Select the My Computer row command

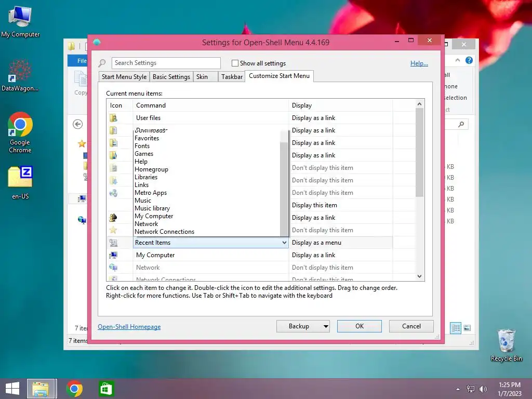point(210,255)
